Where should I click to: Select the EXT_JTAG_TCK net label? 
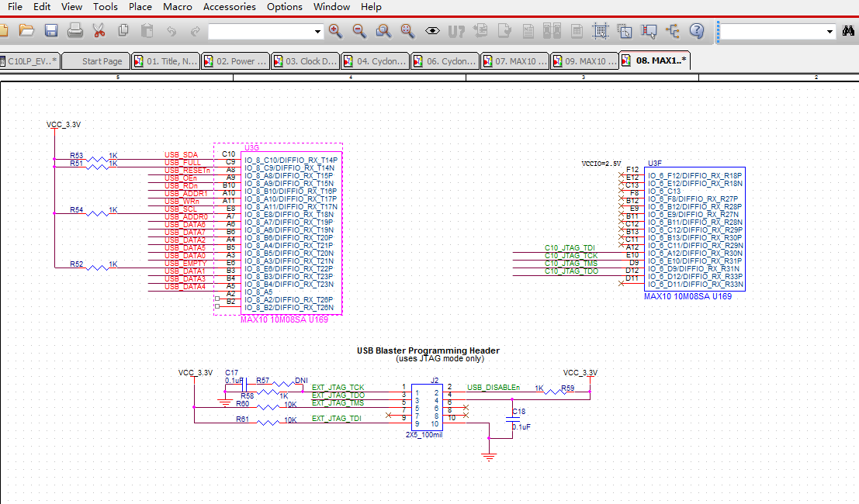(x=338, y=388)
